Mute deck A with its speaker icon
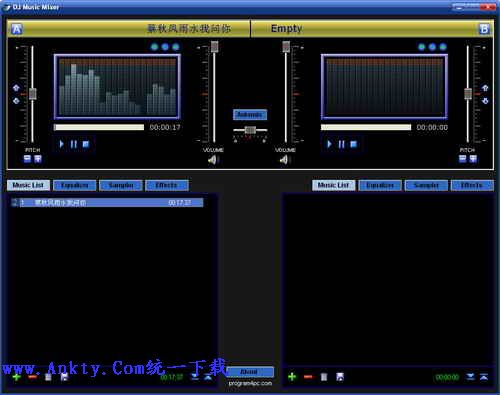This screenshot has width=500, height=395. point(212,160)
